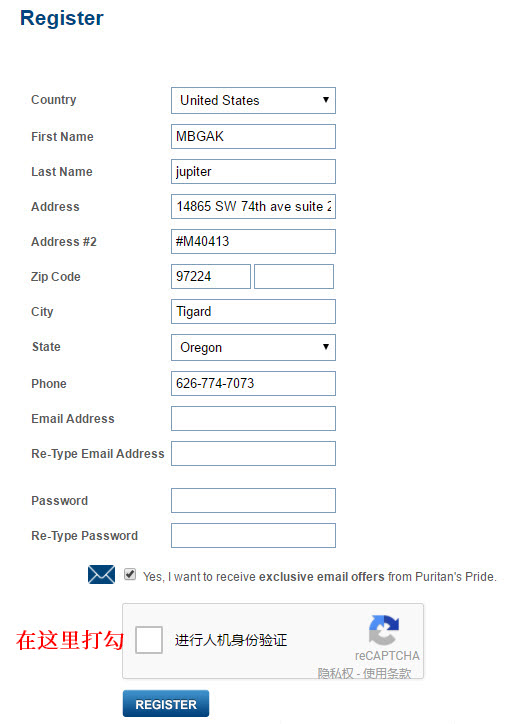Expand the State dropdown showing Oregon
This screenshot has width=525, height=724.
(x=253, y=347)
